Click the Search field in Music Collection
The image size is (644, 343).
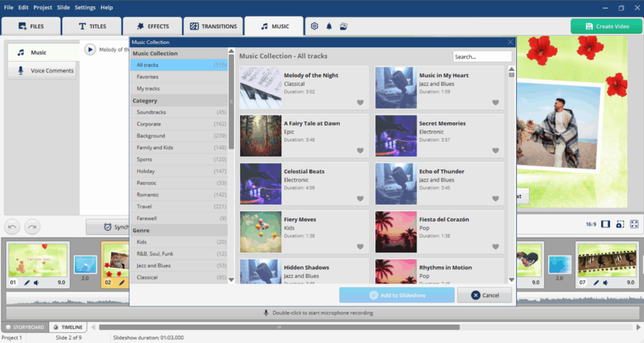click(x=482, y=57)
